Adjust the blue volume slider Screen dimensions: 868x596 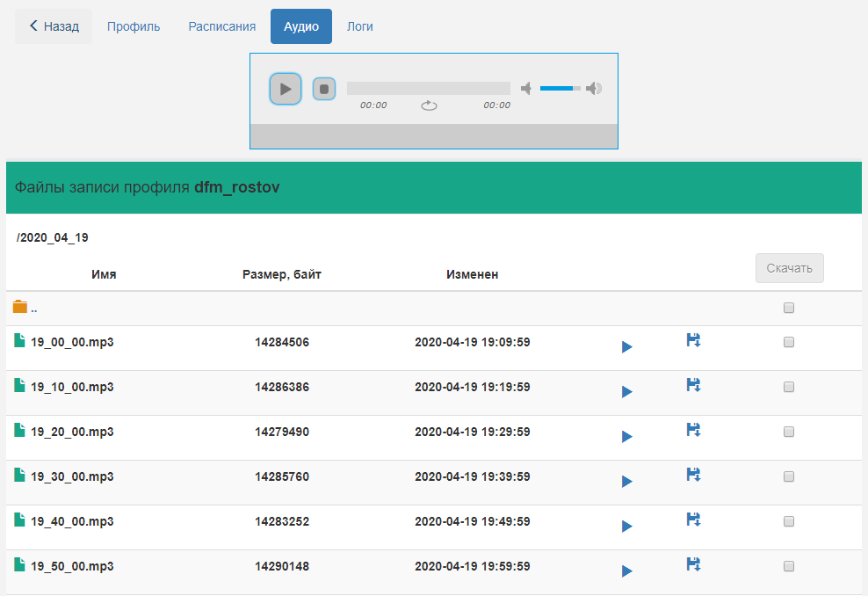[560, 89]
